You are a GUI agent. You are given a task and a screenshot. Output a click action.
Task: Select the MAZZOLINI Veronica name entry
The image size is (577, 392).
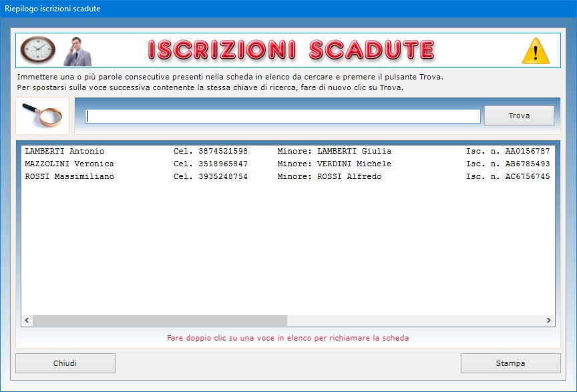pos(69,164)
